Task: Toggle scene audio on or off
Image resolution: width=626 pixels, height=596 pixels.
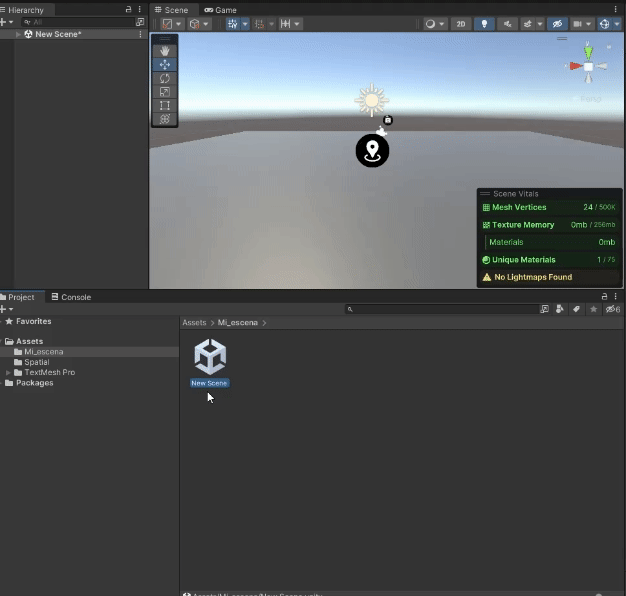Action: [x=507, y=24]
